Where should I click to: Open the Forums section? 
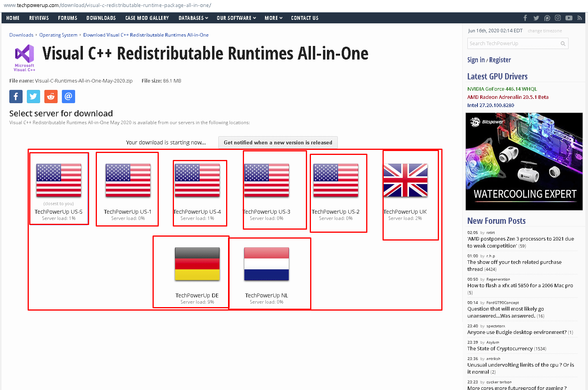coord(68,18)
